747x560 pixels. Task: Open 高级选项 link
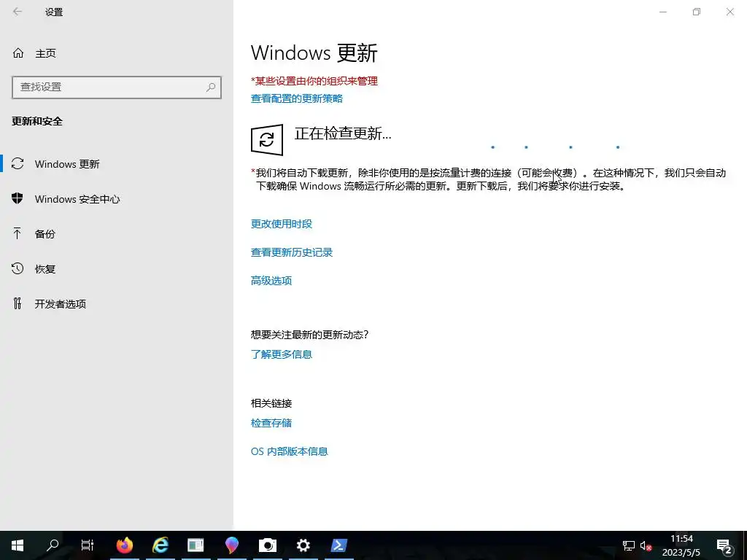coord(271,281)
